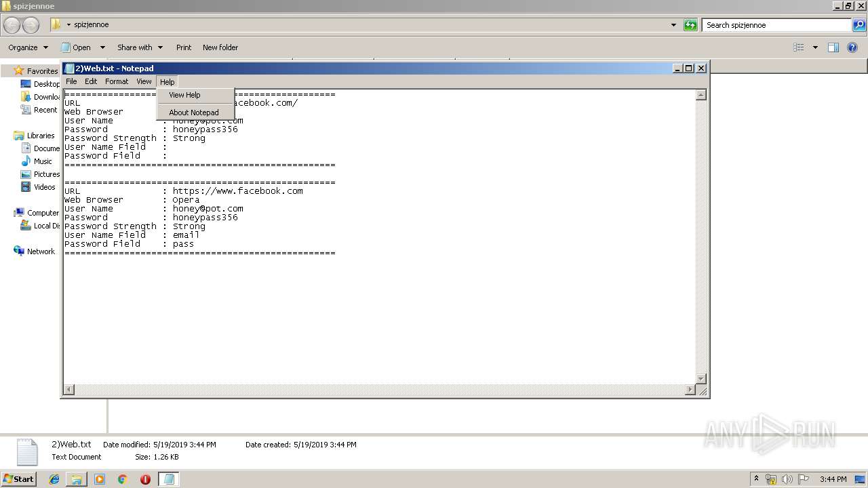Select Music library in navigation pane

[37, 161]
